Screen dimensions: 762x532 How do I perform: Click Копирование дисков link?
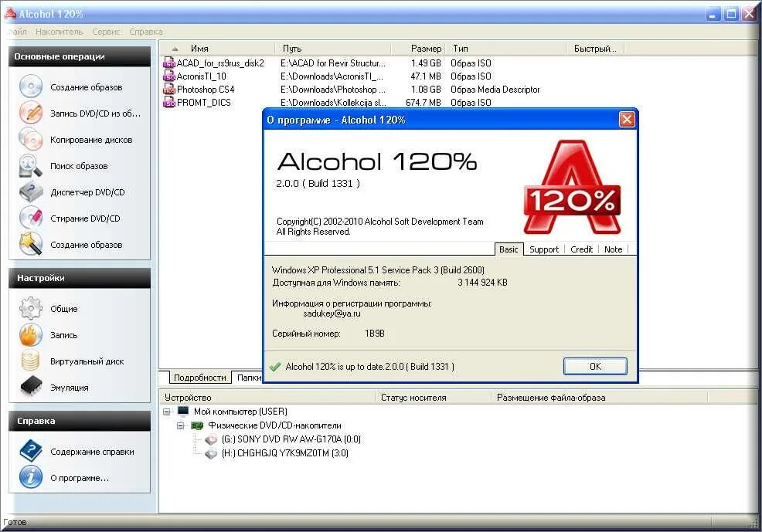(x=91, y=140)
